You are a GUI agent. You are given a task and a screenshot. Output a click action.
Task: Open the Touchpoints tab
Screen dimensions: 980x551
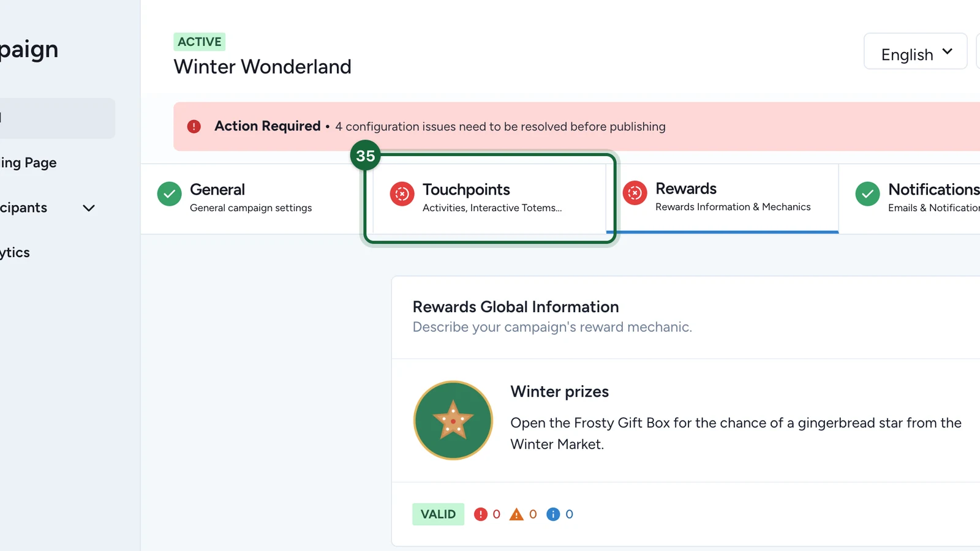click(489, 198)
